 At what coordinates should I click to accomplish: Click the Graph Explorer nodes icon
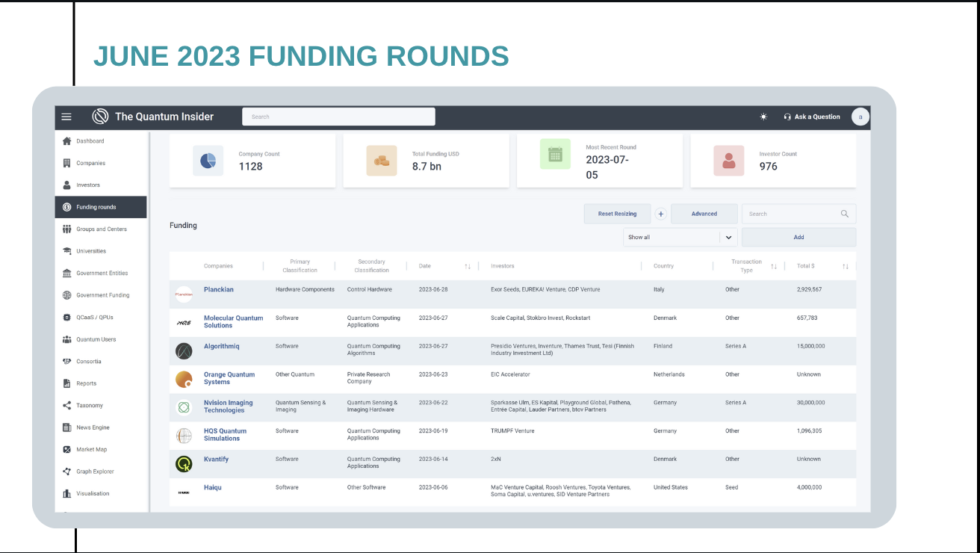67,472
